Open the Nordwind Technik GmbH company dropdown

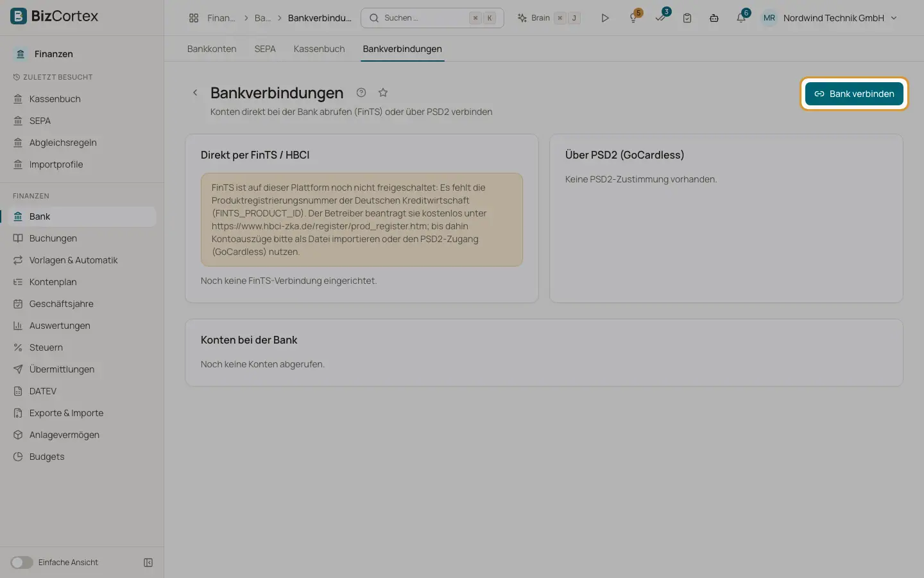[x=840, y=18]
